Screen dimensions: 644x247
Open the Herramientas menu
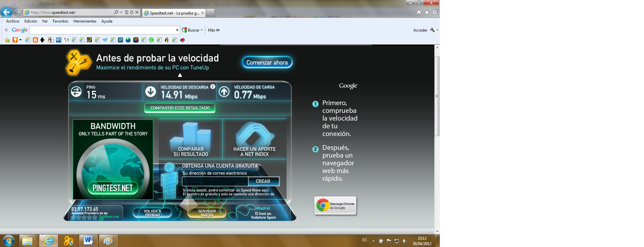pos(85,21)
